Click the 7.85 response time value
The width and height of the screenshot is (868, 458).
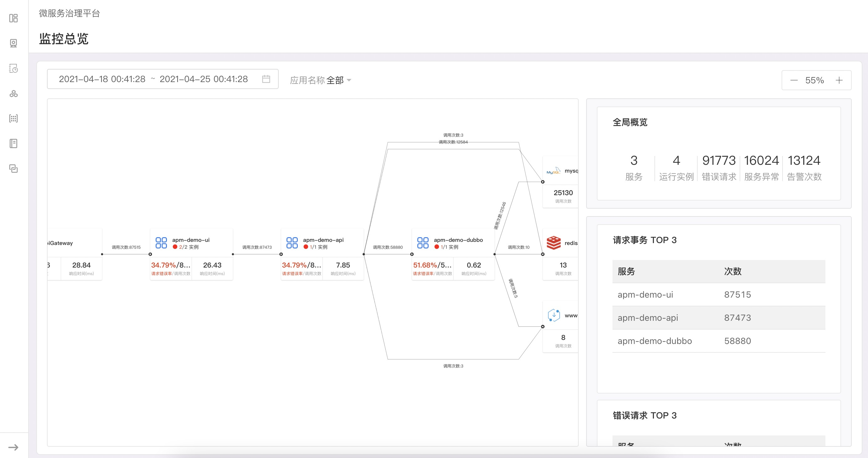(343, 265)
